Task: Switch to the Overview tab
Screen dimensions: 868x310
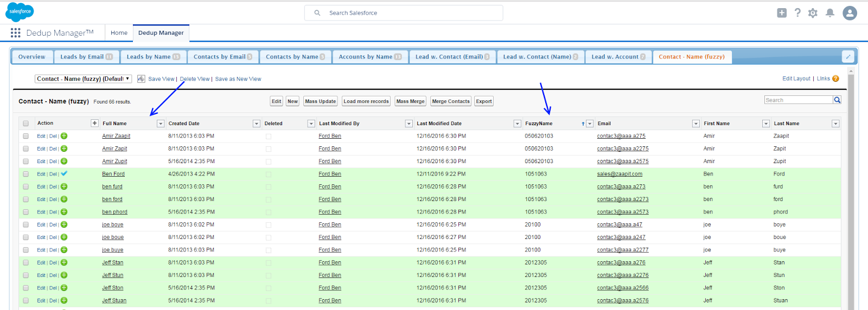Action: [x=32, y=56]
